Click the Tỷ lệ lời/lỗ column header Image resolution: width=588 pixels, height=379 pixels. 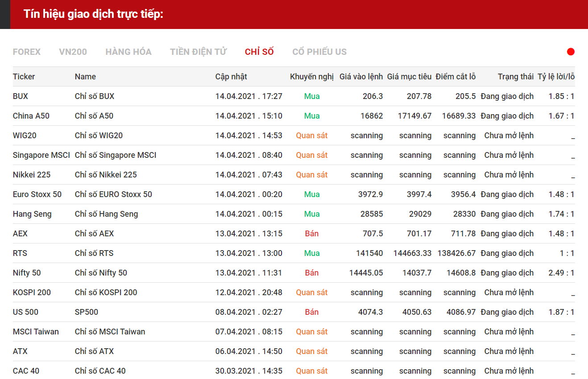click(x=556, y=77)
